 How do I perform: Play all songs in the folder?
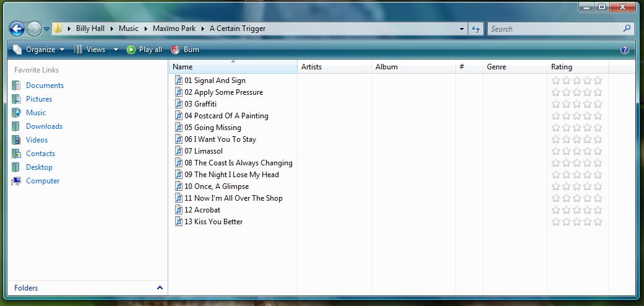pos(145,50)
